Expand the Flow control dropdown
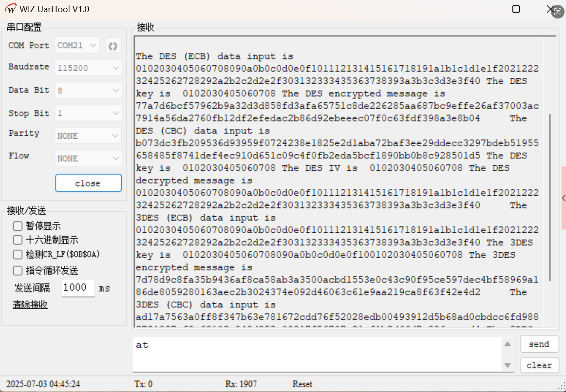 pos(88,159)
